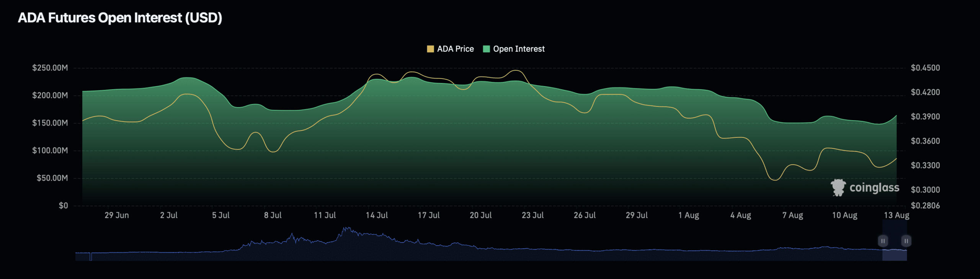This screenshot has height=279, width=980.
Task: Click the $50.00M left axis label
Action: [x=52, y=178]
